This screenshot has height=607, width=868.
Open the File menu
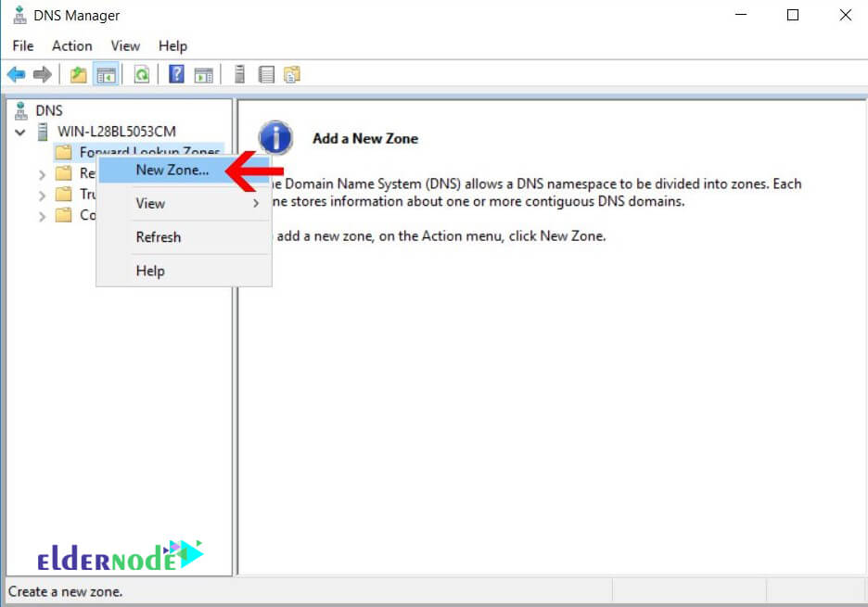(x=23, y=46)
